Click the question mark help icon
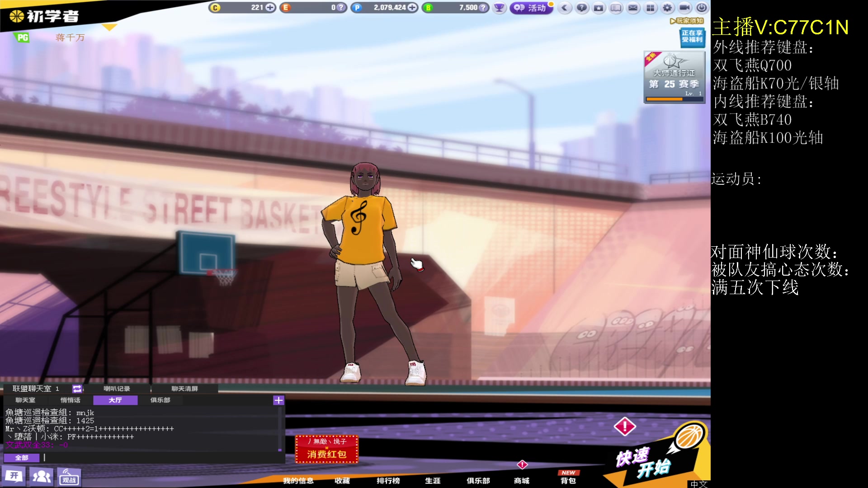Viewport: 868px width, 488px height. (582, 8)
